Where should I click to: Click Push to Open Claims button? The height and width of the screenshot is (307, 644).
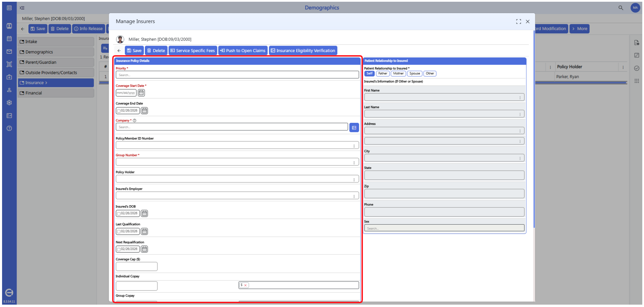click(243, 51)
